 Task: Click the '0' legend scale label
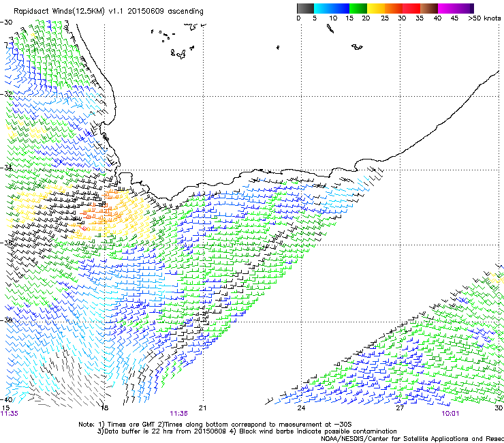298,18
